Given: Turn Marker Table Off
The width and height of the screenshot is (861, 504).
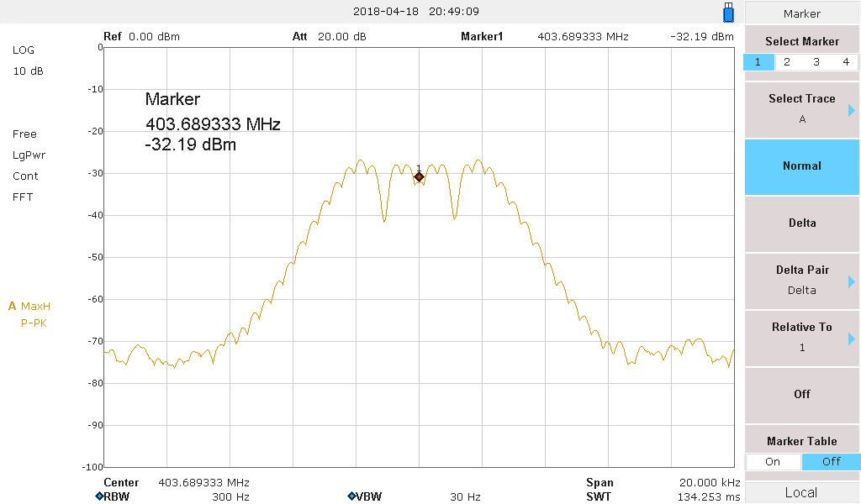Looking at the screenshot, I should point(831,462).
